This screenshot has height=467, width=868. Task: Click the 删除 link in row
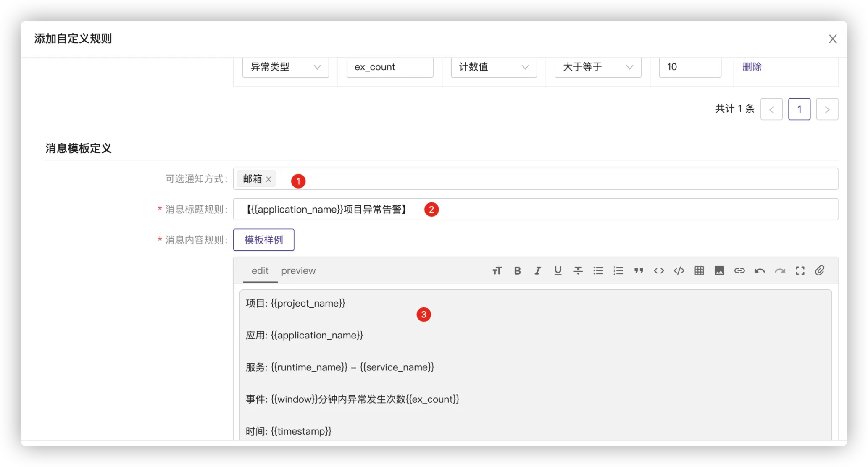(x=752, y=67)
